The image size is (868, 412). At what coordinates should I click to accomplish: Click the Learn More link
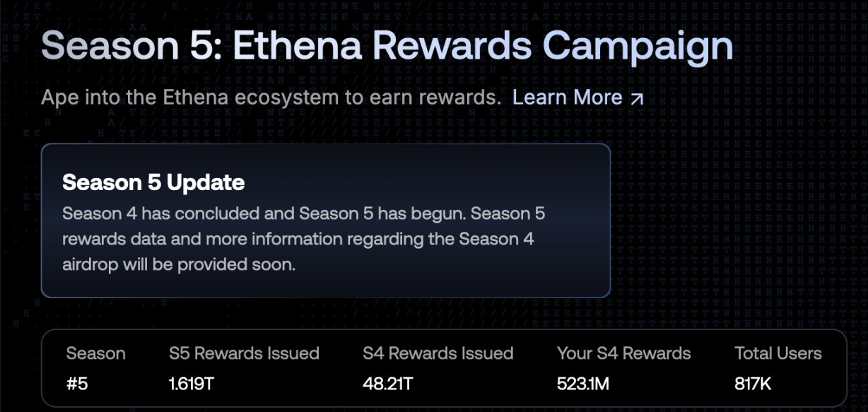[x=567, y=98]
